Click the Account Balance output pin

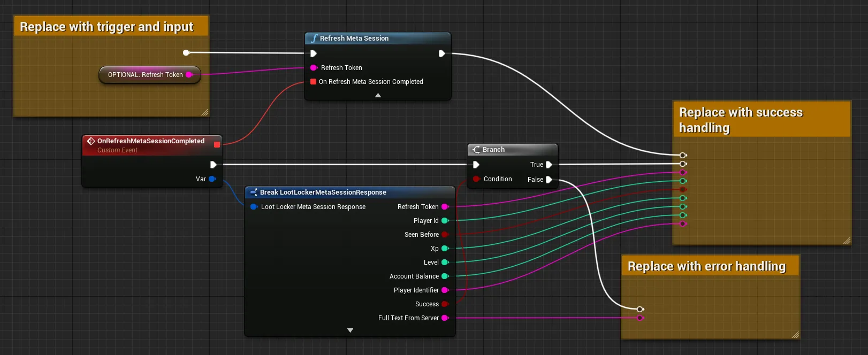[445, 276]
